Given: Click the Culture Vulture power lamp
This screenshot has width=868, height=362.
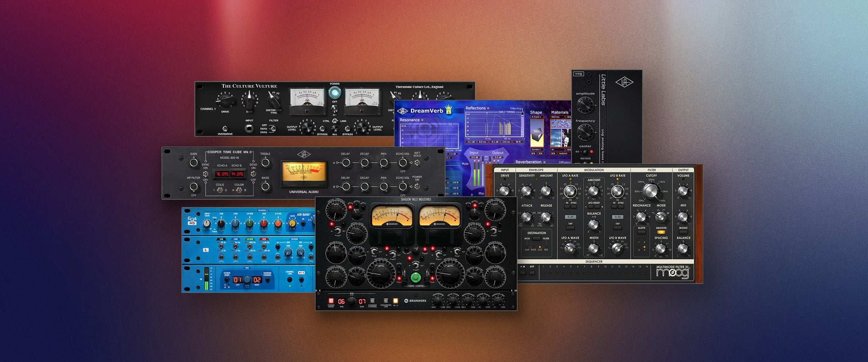Looking at the screenshot, I should coord(334,93).
